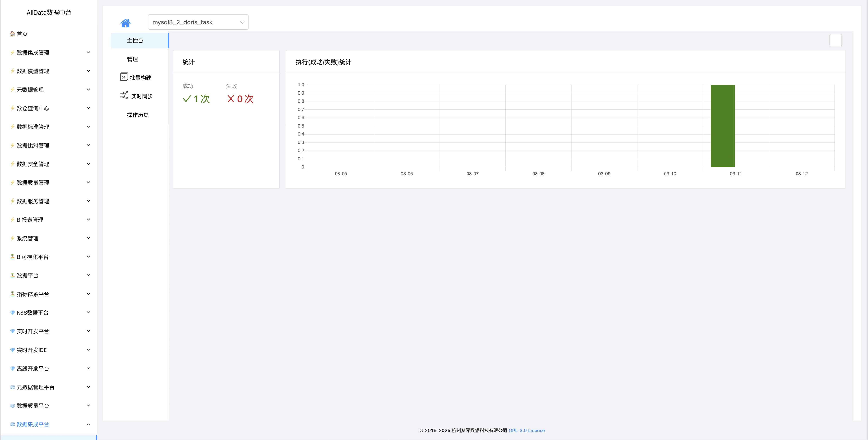Click the icon beside 元数据管理平台

12,387
